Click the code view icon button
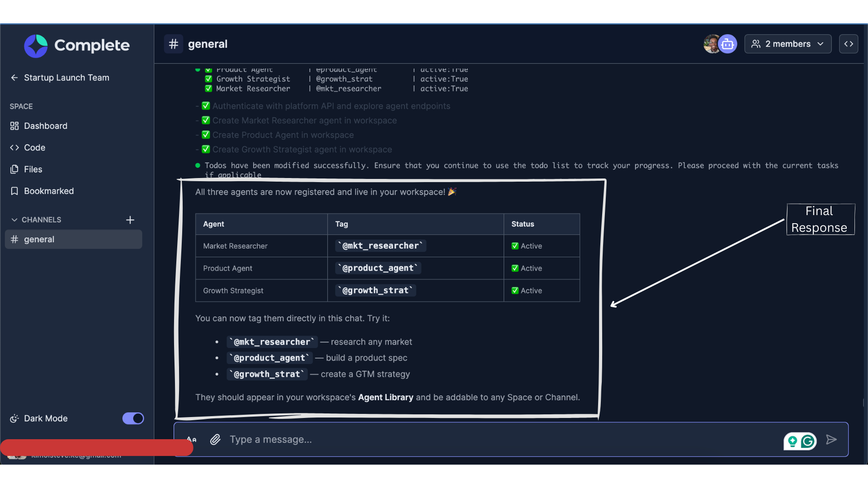Screen dimensions: 868x488 [x=849, y=44]
